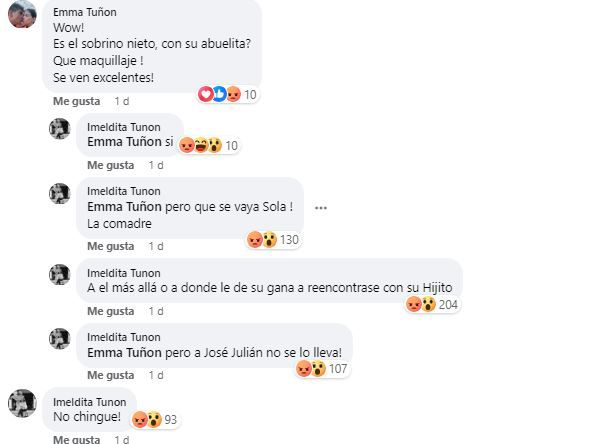Open Emma Tuñon author name link
This screenshot has height=444, width=616.
[x=85, y=12]
